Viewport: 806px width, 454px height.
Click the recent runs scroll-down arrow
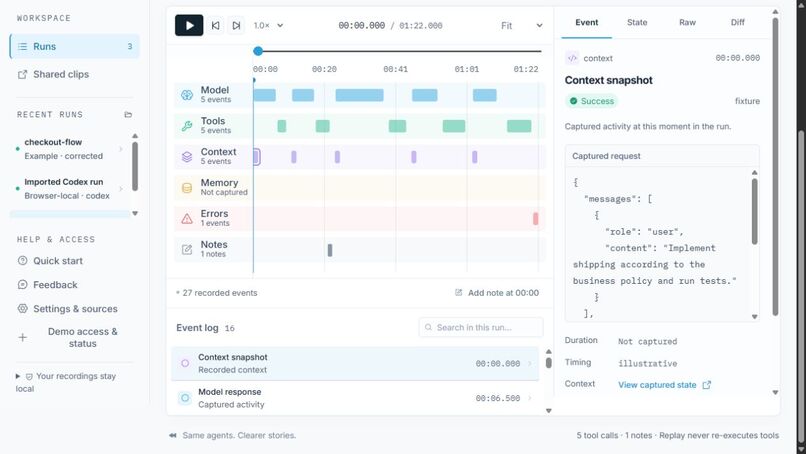click(135, 213)
